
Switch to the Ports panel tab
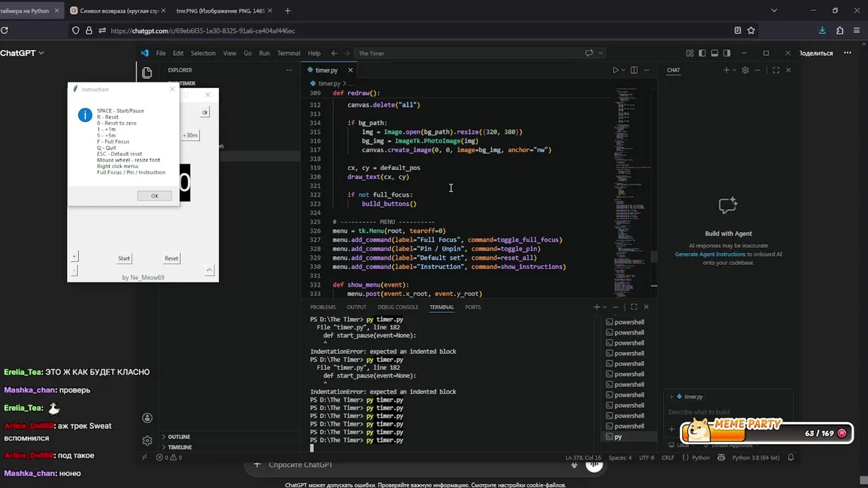pos(473,307)
